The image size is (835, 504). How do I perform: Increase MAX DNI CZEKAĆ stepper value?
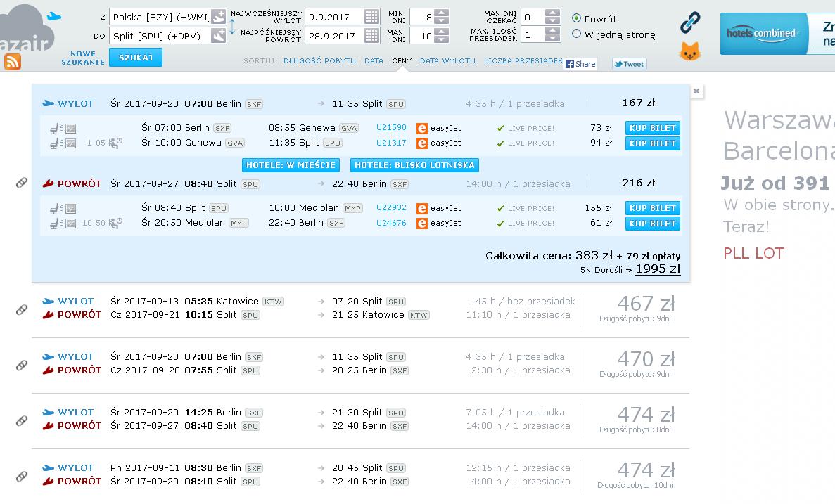click(553, 13)
